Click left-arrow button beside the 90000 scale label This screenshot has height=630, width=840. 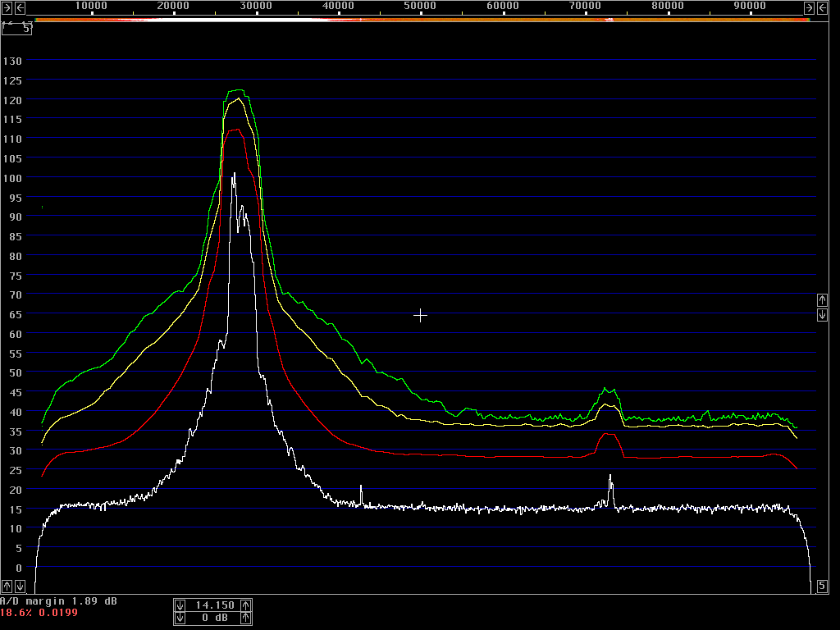tap(822, 7)
